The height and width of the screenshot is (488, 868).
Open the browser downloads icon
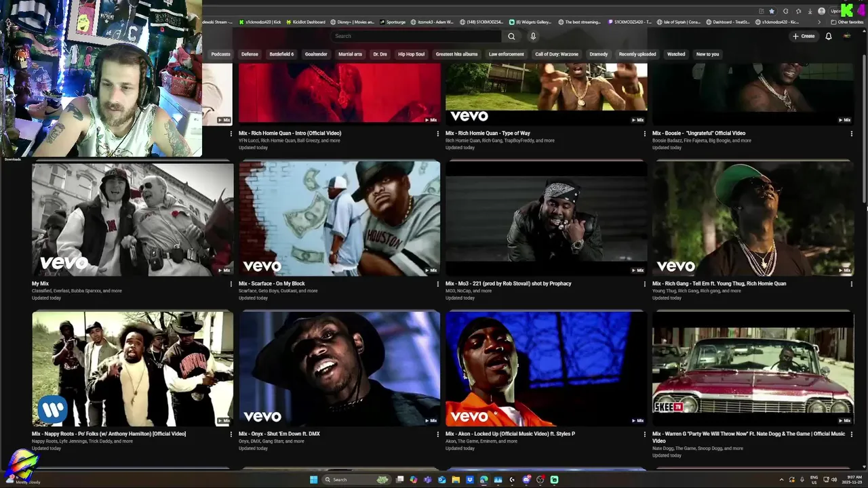pyautogui.click(x=810, y=12)
